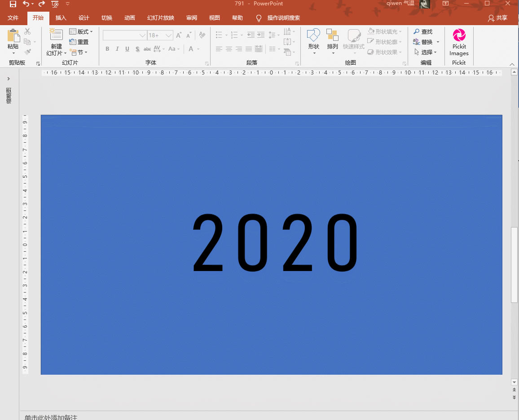Switch to the Insert (插入) ribbon tab
Viewport: 519px width, 420px height.
[x=61, y=18]
